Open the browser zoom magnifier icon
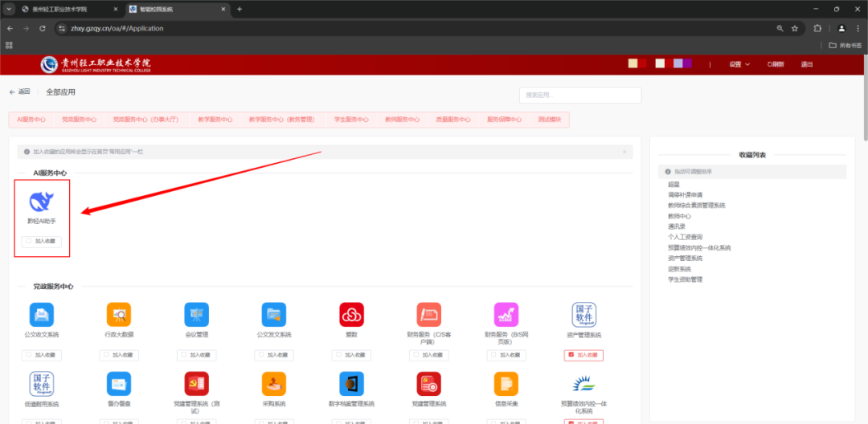Screen dimensions: 868x424 click(x=780, y=28)
